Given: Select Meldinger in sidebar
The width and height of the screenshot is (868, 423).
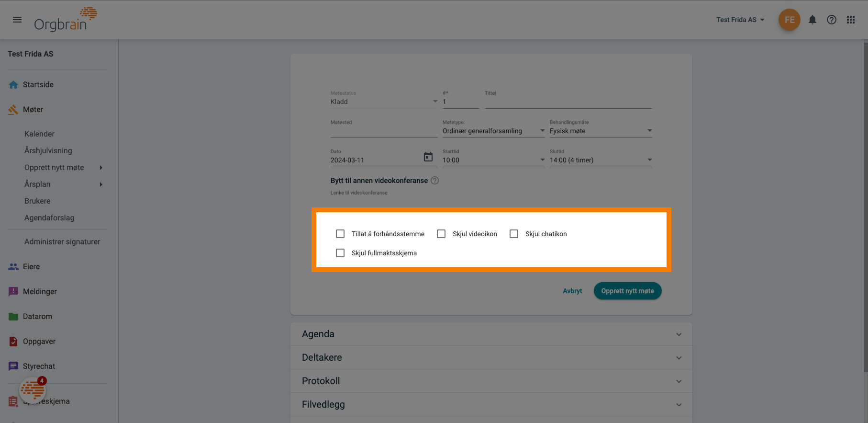Looking at the screenshot, I should click(x=40, y=292).
